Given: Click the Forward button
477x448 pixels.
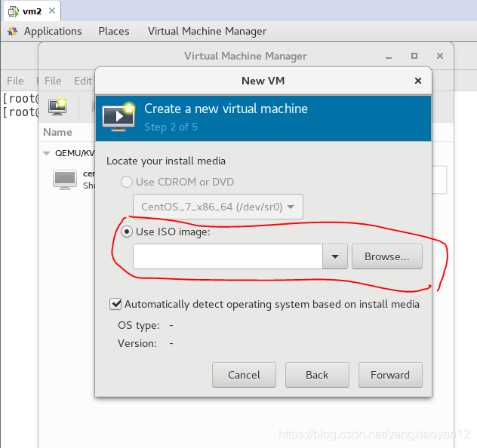Looking at the screenshot, I should (x=390, y=375).
